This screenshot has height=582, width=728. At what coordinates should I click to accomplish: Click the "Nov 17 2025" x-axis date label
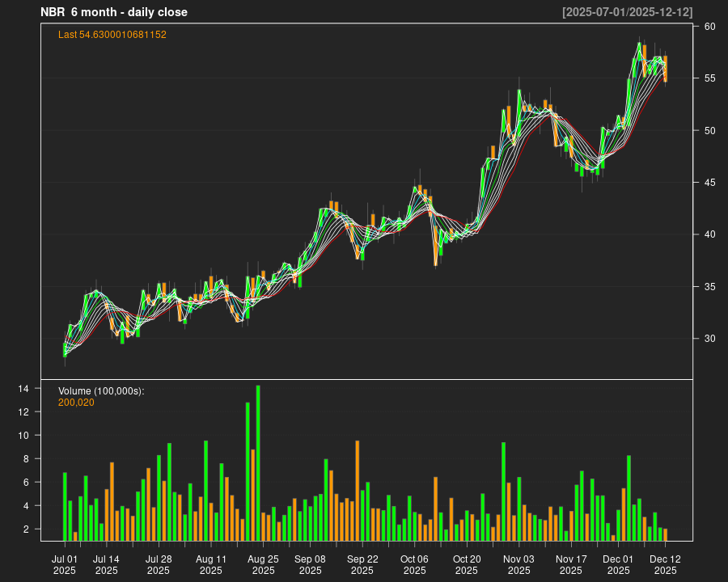click(x=571, y=564)
